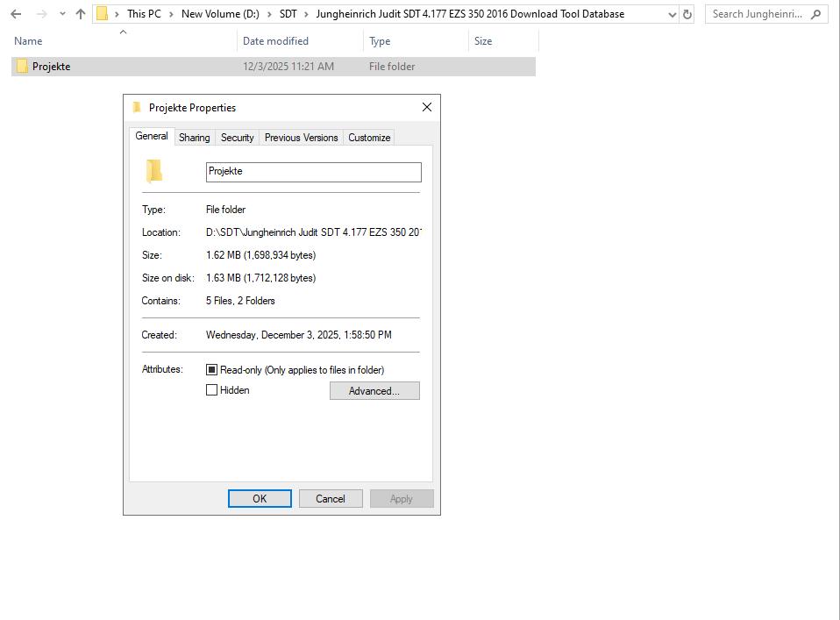Cancel the Properties dialog
Image resolution: width=840 pixels, height=620 pixels.
(331, 498)
